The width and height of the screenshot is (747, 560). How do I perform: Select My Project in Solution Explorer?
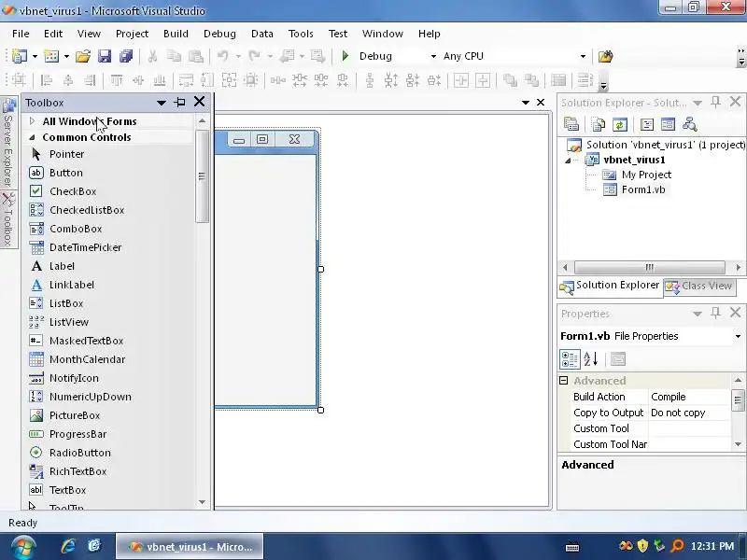pos(646,175)
